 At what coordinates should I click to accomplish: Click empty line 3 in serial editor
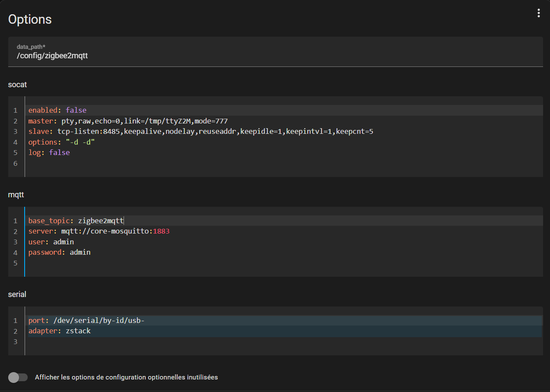[x=283, y=341]
